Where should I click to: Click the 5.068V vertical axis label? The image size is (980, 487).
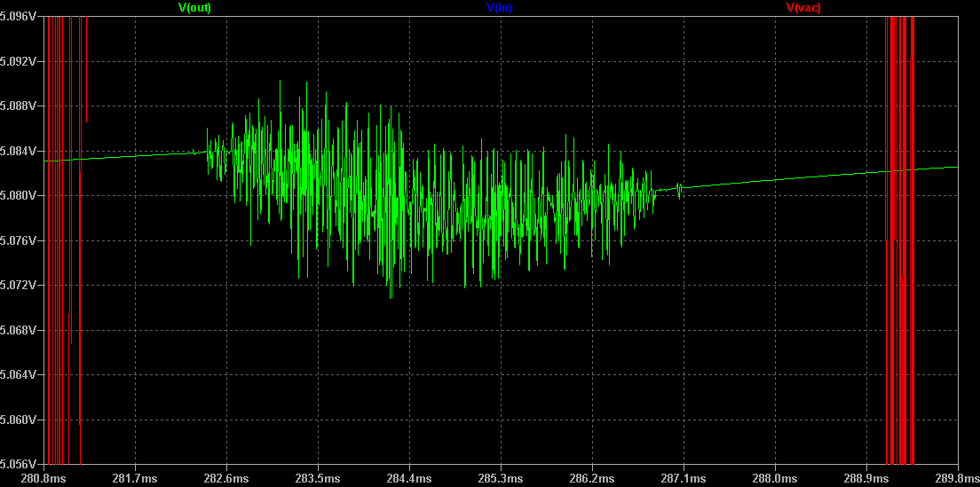click(19, 330)
